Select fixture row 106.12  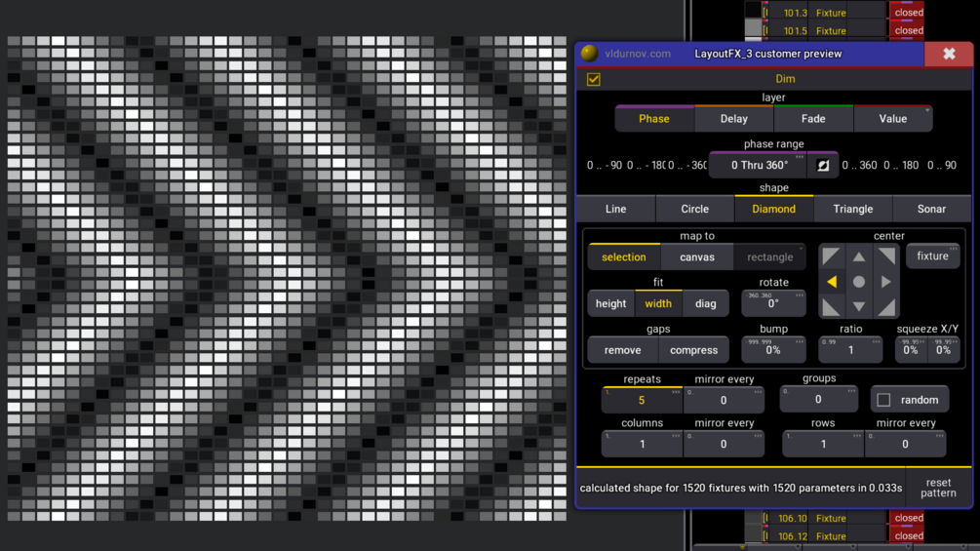tap(824, 536)
